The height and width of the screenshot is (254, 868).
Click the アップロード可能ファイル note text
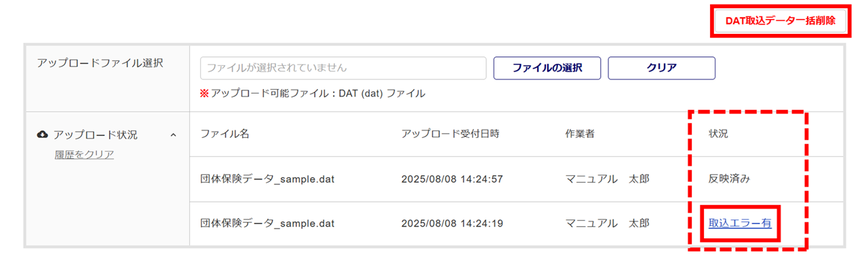(313, 94)
